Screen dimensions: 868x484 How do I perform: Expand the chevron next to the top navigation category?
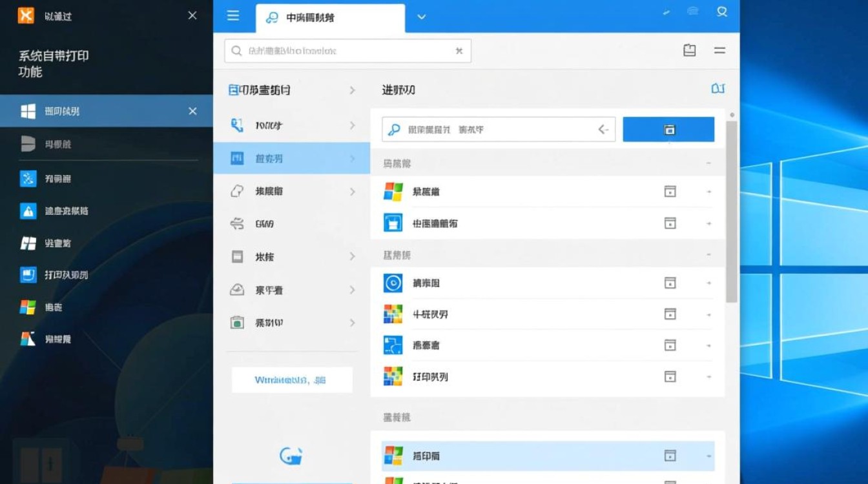point(353,90)
